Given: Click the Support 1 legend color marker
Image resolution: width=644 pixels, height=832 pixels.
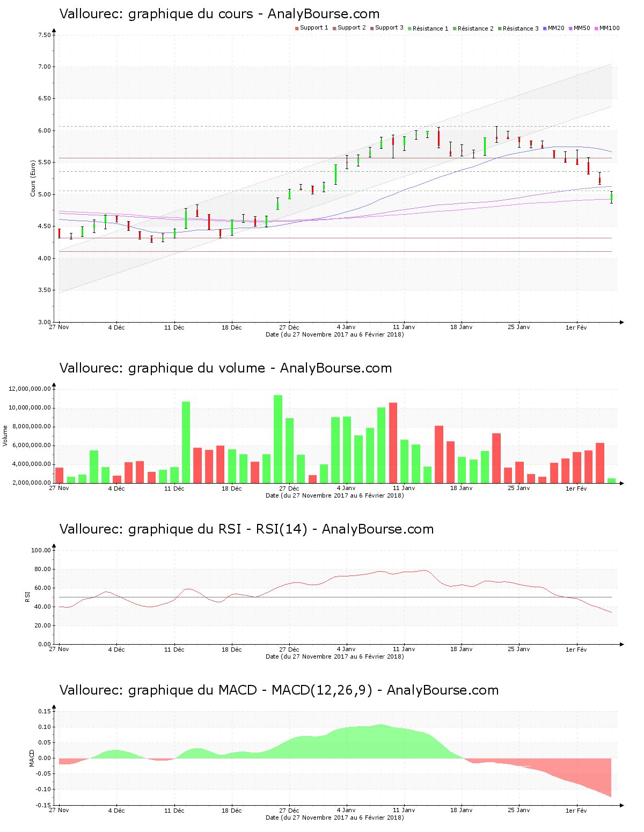Looking at the screenshot, I should click(297, 28).
